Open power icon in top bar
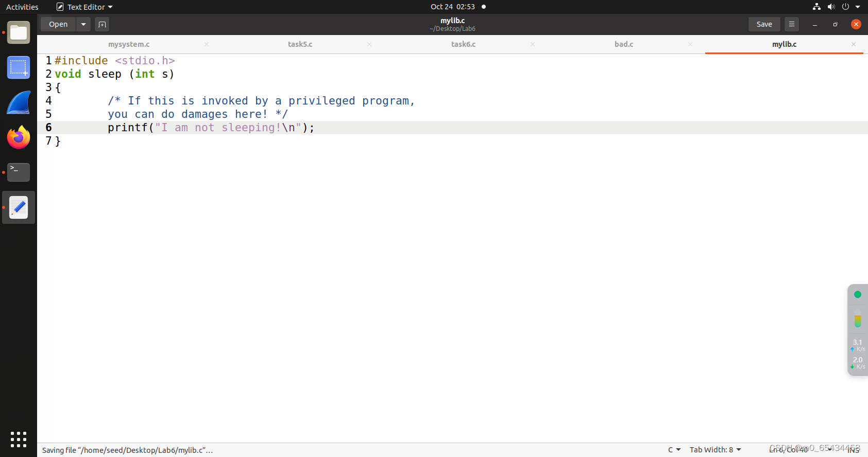The height and width of the screenshot is (457, 868). tap(845, 7)
